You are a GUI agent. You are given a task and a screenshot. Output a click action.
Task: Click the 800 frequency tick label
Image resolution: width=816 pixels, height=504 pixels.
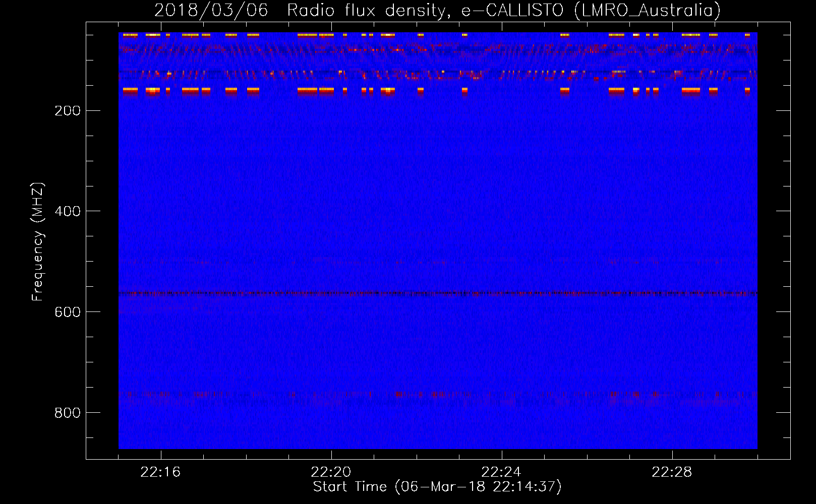click(x=68, y=413)
